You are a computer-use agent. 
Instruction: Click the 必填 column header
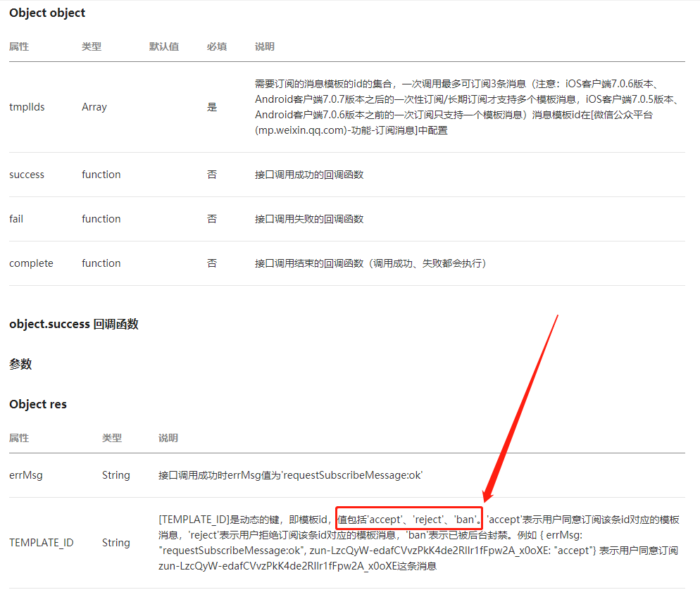click(216, 46)
